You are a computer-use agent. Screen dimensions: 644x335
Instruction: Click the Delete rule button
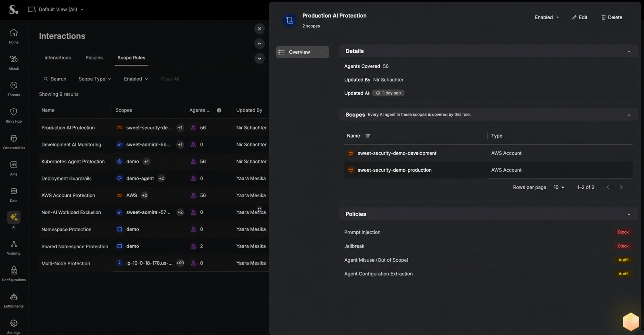click(611, 17)
